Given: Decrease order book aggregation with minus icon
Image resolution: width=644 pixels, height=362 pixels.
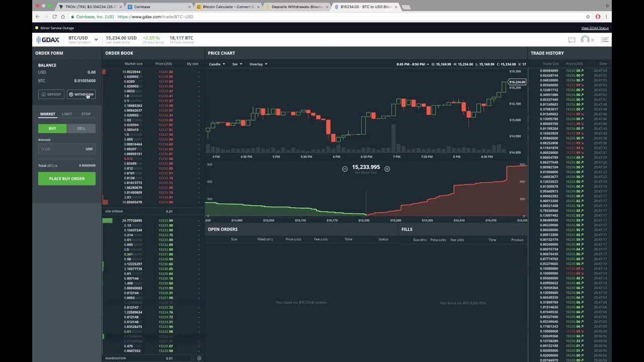Looking at the screenshot, I should tap(192, 358).
